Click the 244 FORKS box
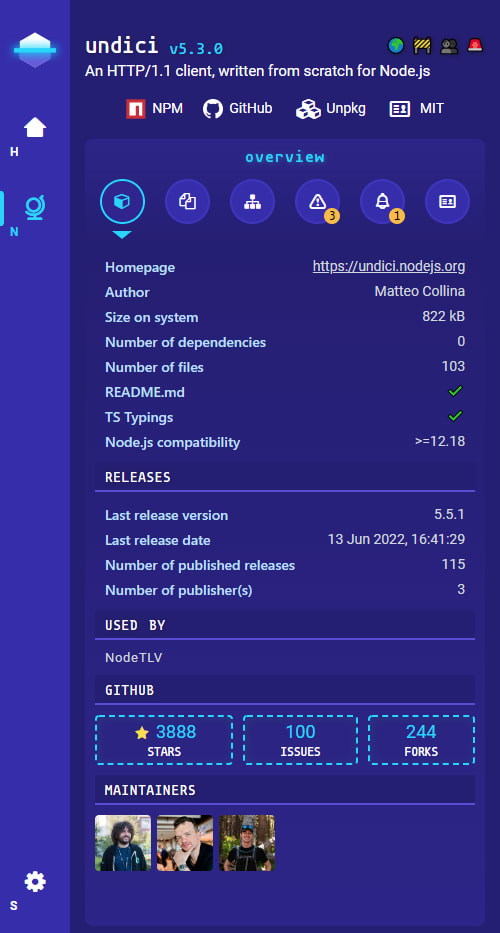Viewport: 500px width, 933px height. tap(421, 740)
